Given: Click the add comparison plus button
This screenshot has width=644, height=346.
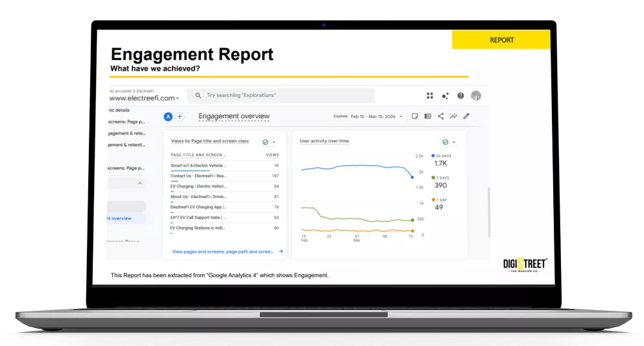Looking at the screenshot, I should tap(180, 116).
